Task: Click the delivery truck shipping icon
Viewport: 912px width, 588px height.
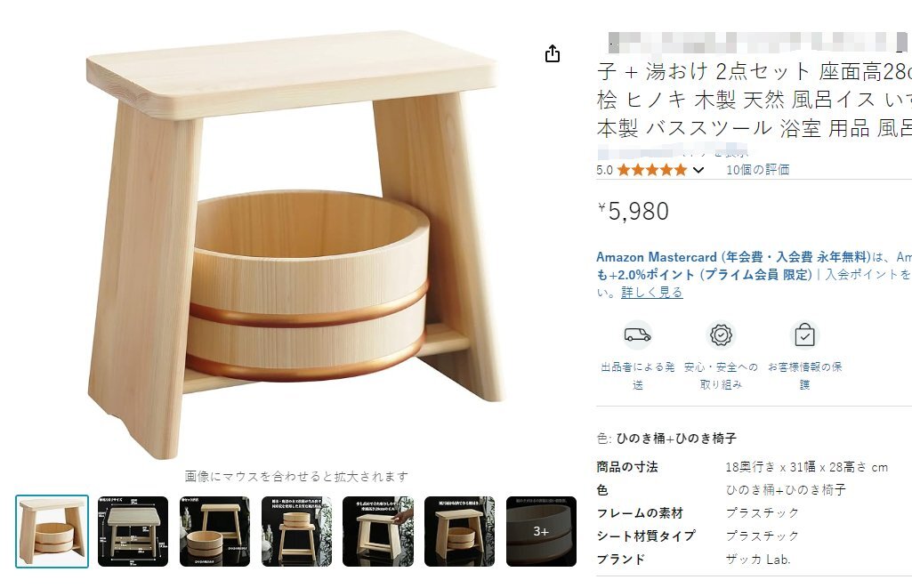Action: 637,335
